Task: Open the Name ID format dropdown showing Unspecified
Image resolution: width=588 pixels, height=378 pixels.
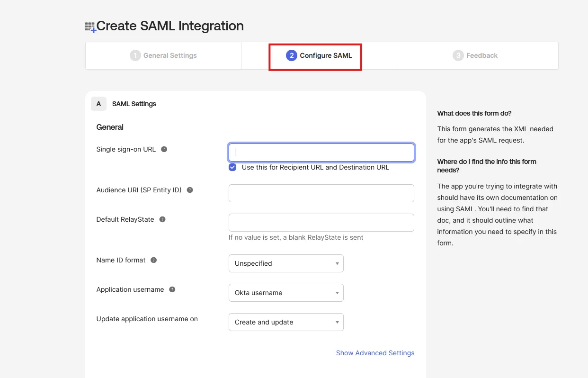Action: tap(286, 263)
